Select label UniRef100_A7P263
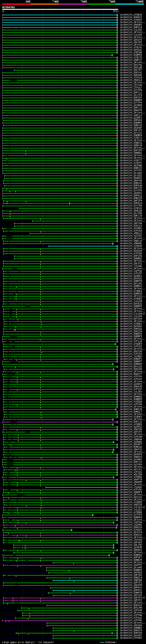This screenshot has height=644, width=146. [131, 346]
